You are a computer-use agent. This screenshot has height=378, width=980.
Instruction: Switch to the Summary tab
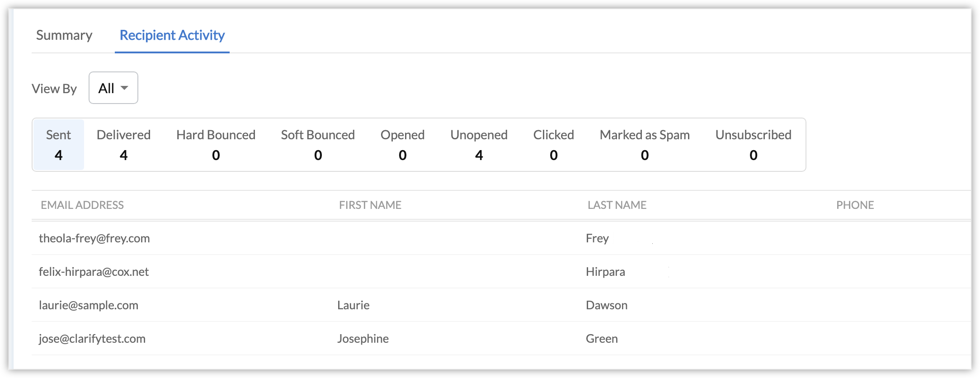click(64, 35)
